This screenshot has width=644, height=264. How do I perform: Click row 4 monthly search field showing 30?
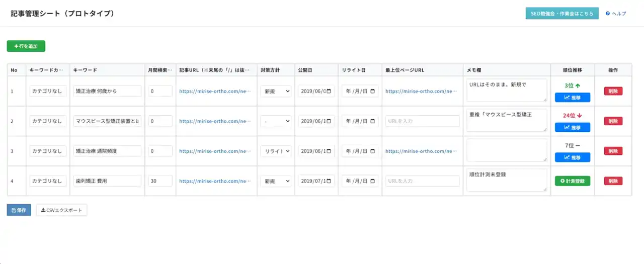[x=160, y=181]
